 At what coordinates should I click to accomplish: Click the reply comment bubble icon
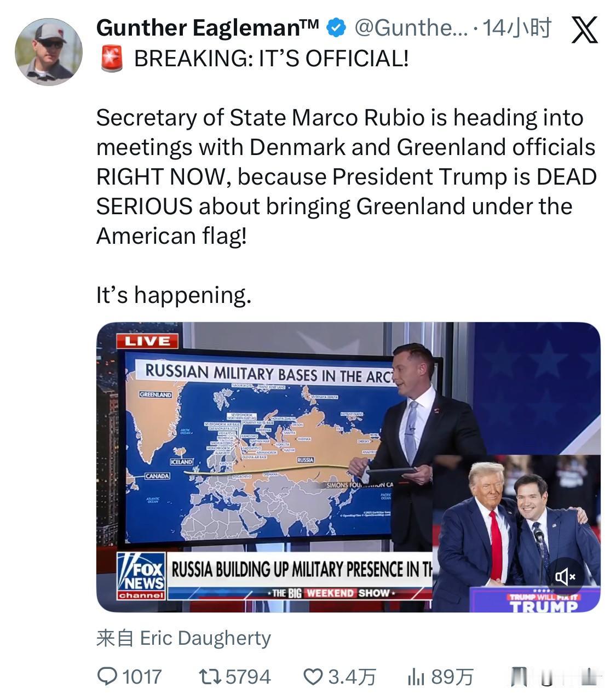coord(107,677)
